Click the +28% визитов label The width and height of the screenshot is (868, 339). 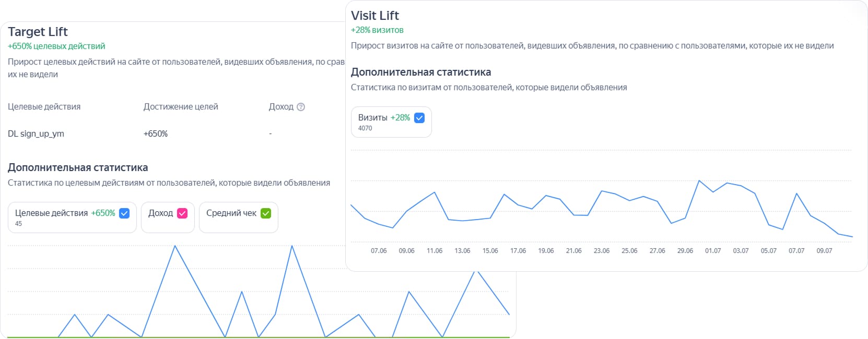point(377,30)
